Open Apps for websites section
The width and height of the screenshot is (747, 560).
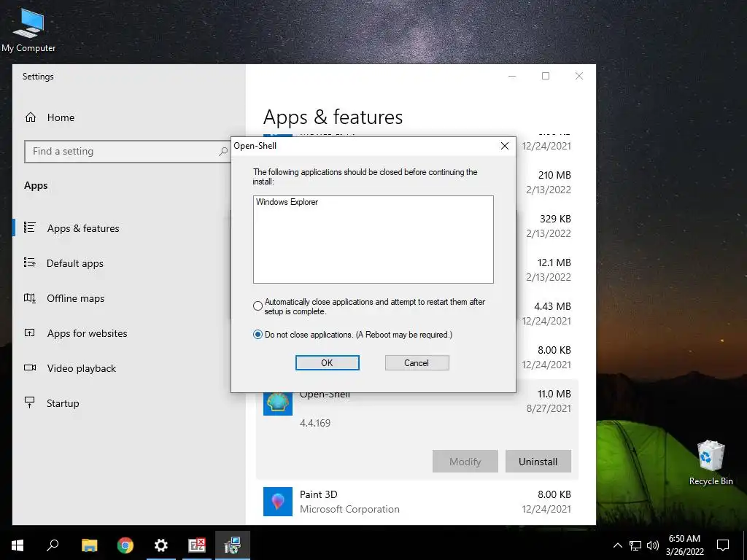[x=87, y=333]
